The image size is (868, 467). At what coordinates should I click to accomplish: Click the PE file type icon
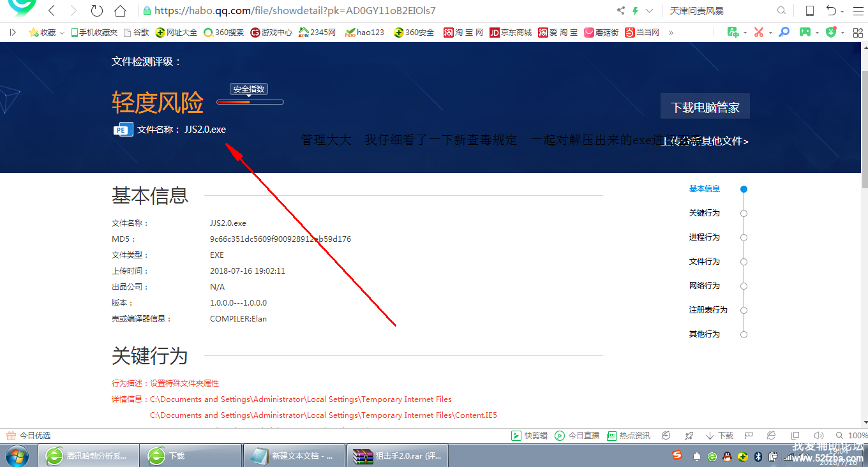(x=123, y=130)
